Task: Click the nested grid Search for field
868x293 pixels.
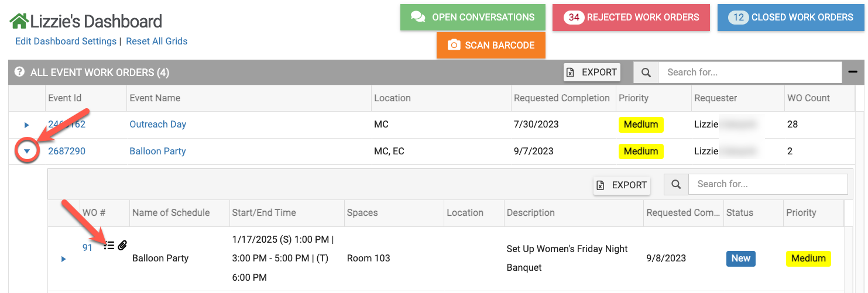Action: tap(767, 184)
